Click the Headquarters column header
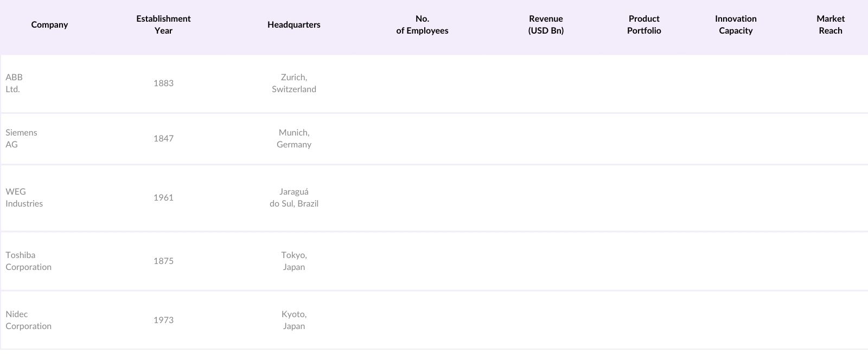 (x=293, y=25)
